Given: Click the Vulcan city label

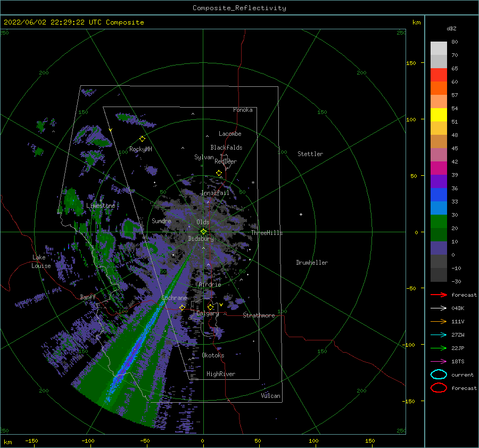Looking at the screenshot, I should pyautogui.click(x=270, y=396).
